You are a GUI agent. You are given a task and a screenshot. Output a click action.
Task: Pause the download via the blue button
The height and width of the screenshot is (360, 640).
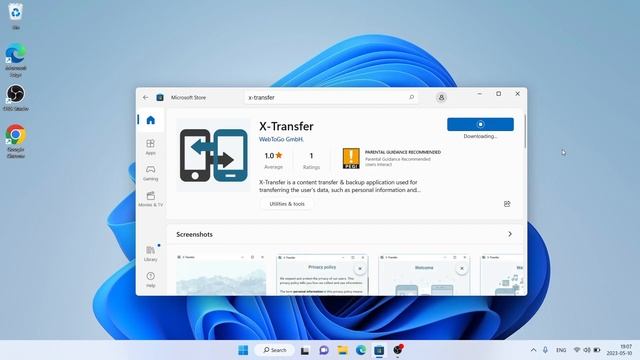(x=480, y=124)
